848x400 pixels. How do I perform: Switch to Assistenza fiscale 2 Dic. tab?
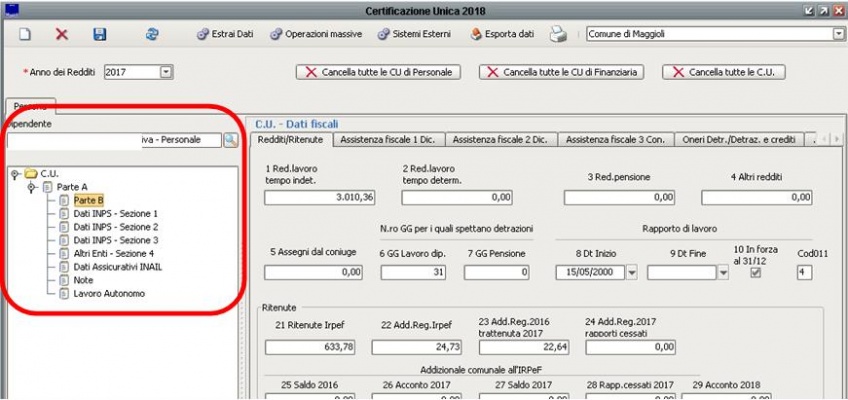click(502, 139)
